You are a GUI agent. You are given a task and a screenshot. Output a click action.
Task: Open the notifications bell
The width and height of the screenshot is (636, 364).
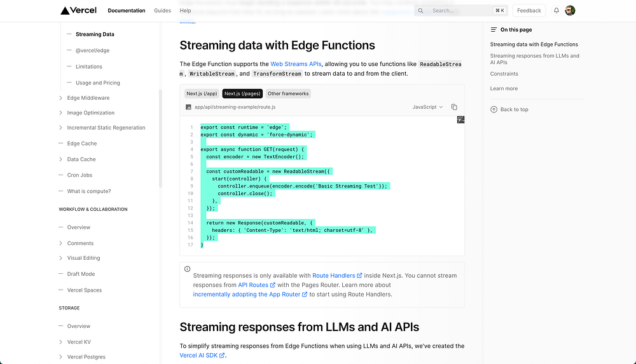556,11
